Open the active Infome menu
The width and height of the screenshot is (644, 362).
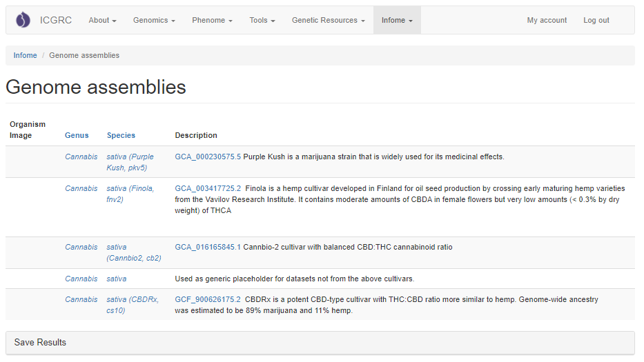(x=397, y=21)
